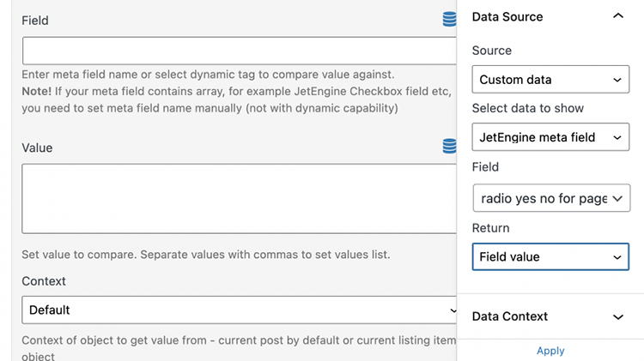Click the Return label
Screen dimensions: 644x361
point(490,228)
